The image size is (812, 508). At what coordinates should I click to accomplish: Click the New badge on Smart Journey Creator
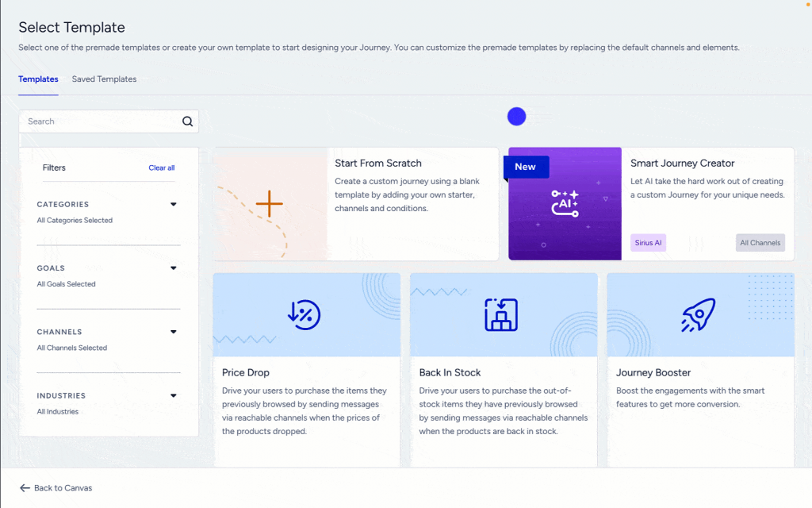(525, 167)
